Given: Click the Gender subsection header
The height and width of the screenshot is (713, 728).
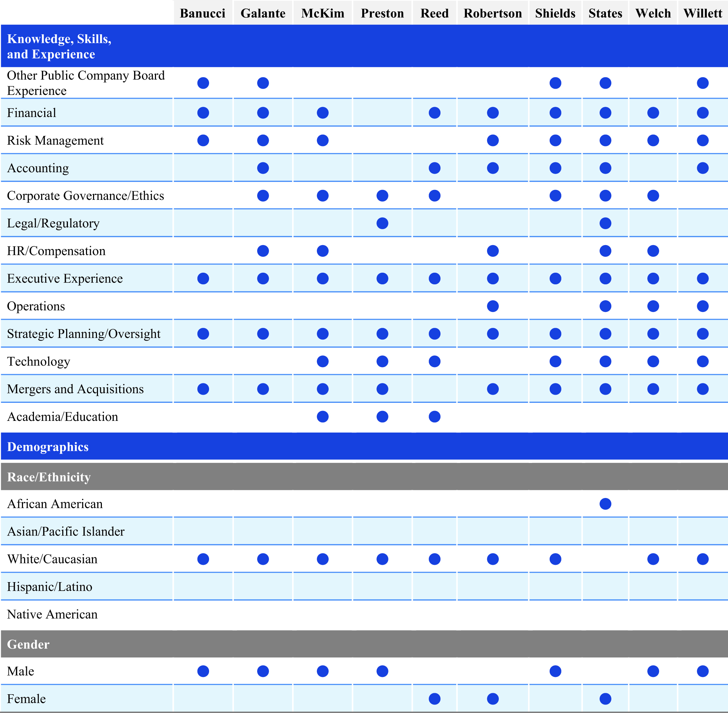Looking at the screenshot, I should (x=28, y=644).
